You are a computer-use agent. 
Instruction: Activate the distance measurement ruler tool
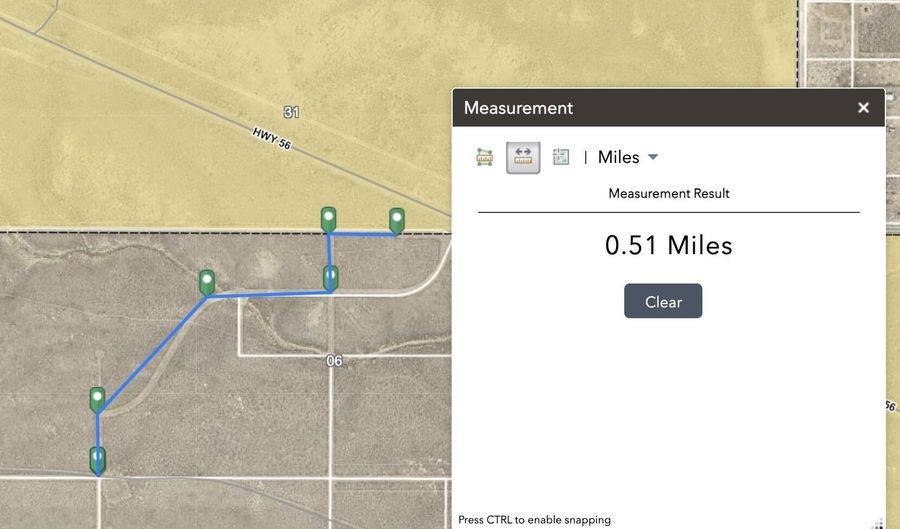tap(523, 157)
